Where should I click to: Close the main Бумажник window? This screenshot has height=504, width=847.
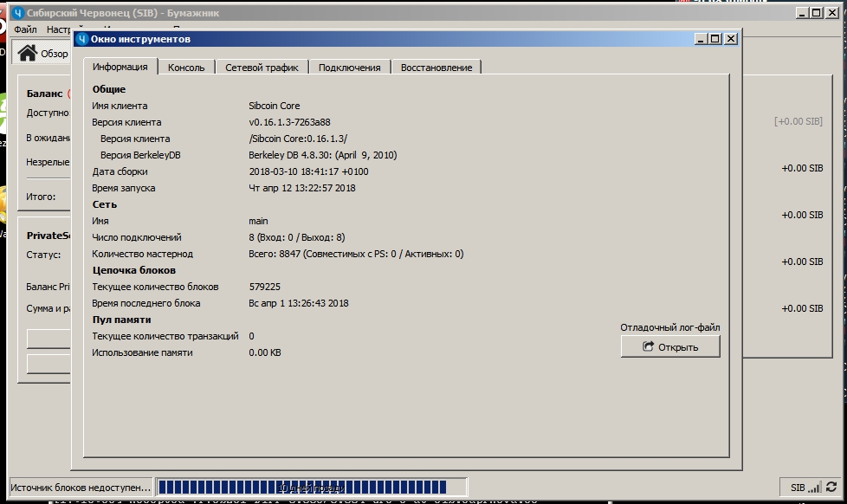832,13
